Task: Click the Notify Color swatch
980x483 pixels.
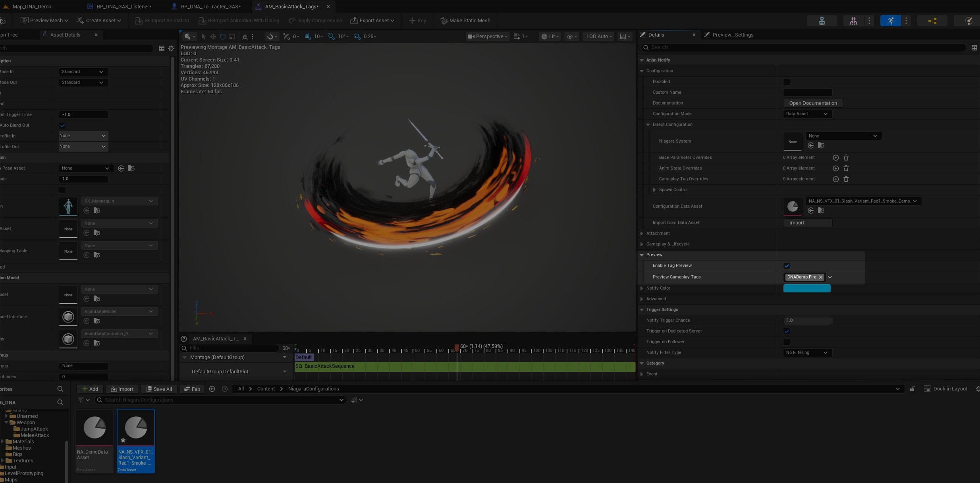Action: [806, 288]
